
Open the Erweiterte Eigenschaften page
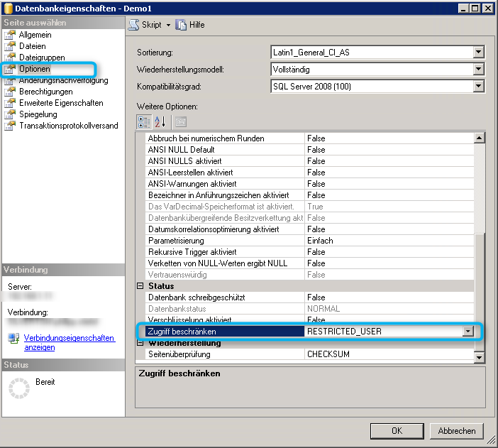coord(61,103)
